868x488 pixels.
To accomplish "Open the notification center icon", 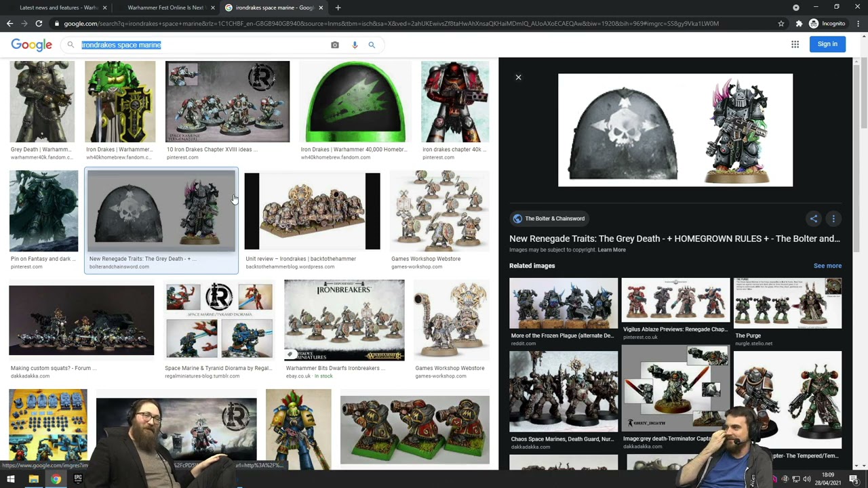I will 854,479.
